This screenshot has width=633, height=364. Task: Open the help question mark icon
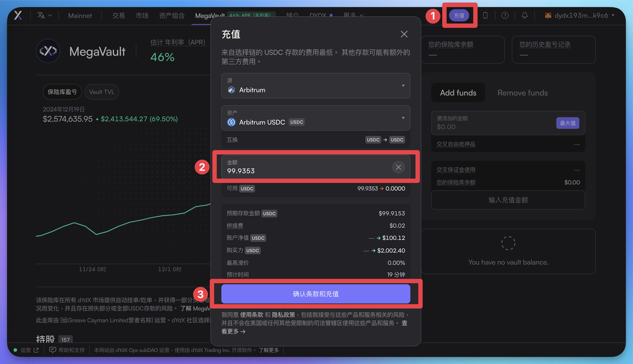tap(505, 15)
